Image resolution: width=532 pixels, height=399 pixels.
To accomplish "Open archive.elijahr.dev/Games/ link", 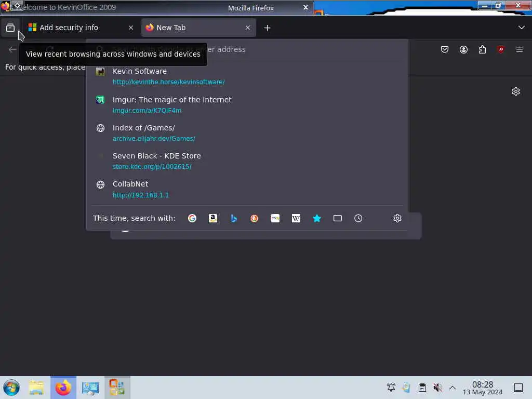I will (154, 139).
